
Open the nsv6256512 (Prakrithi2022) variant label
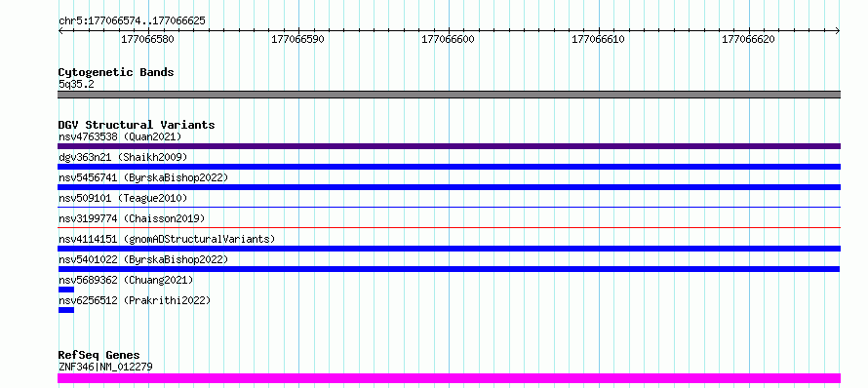point(135,300)
